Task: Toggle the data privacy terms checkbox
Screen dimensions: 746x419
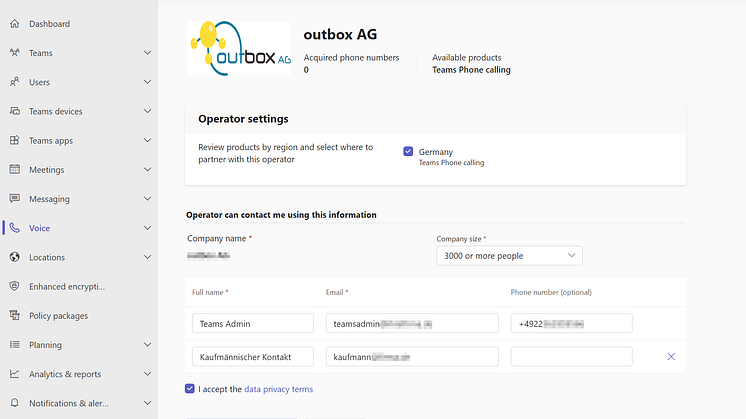Action: pos(190,389)
